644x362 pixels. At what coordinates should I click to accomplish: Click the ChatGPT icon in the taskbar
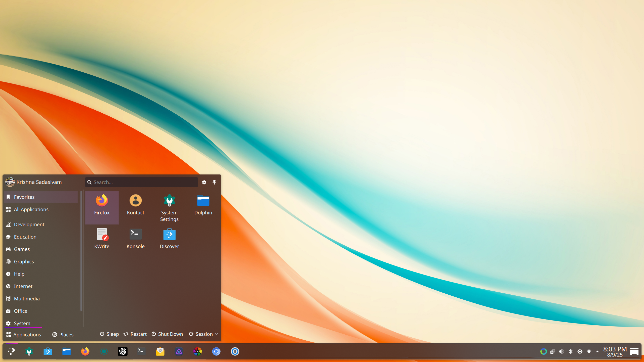(x=123, y=351)
